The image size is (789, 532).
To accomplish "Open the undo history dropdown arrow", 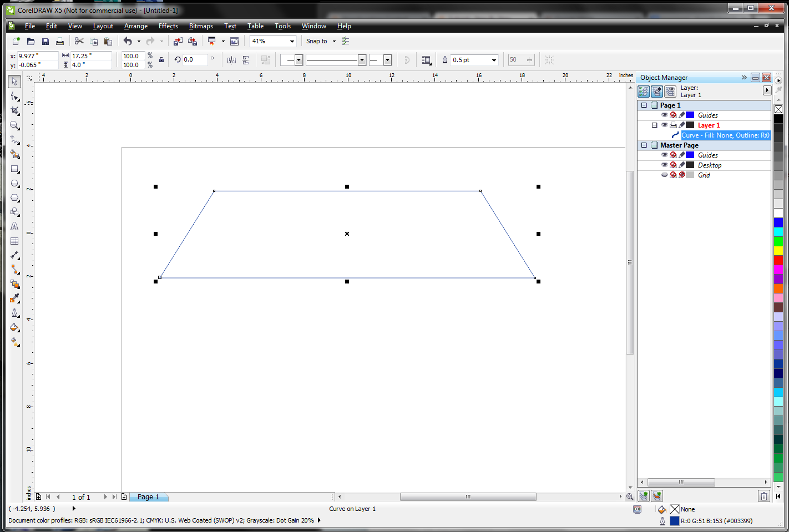I will [x=139, y=41].
